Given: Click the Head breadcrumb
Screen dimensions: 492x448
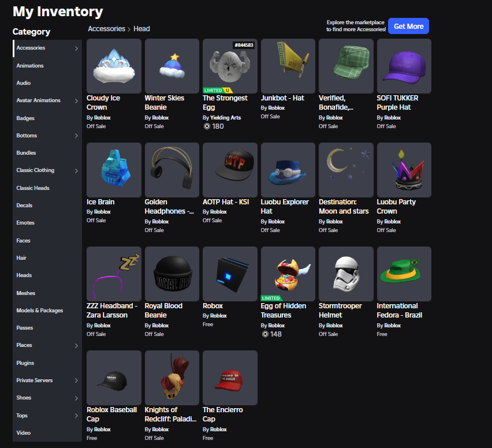Looking at the screenshot, I should (141, 28).
